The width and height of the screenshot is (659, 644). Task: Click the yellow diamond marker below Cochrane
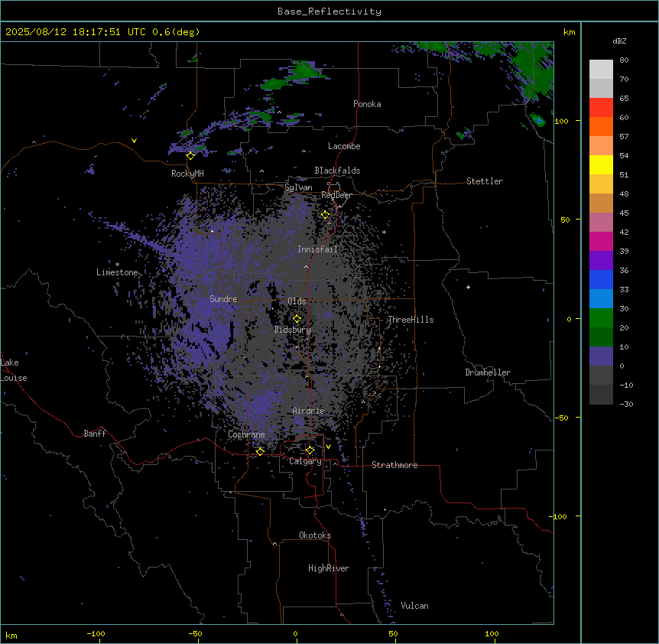pos(260,451)
